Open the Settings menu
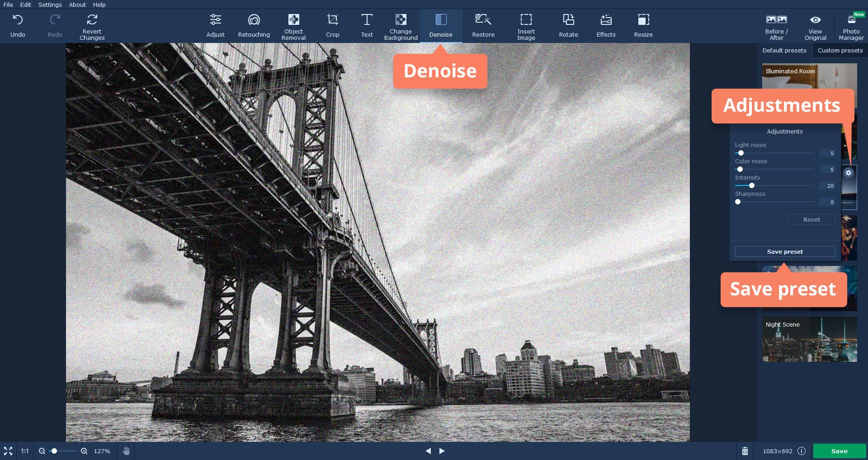868x460 pixels. point(50,5)
